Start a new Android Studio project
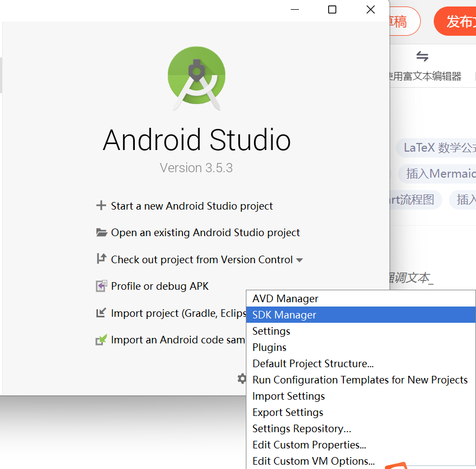The height and width of the screenshot is (469, 476). point(192,206)
